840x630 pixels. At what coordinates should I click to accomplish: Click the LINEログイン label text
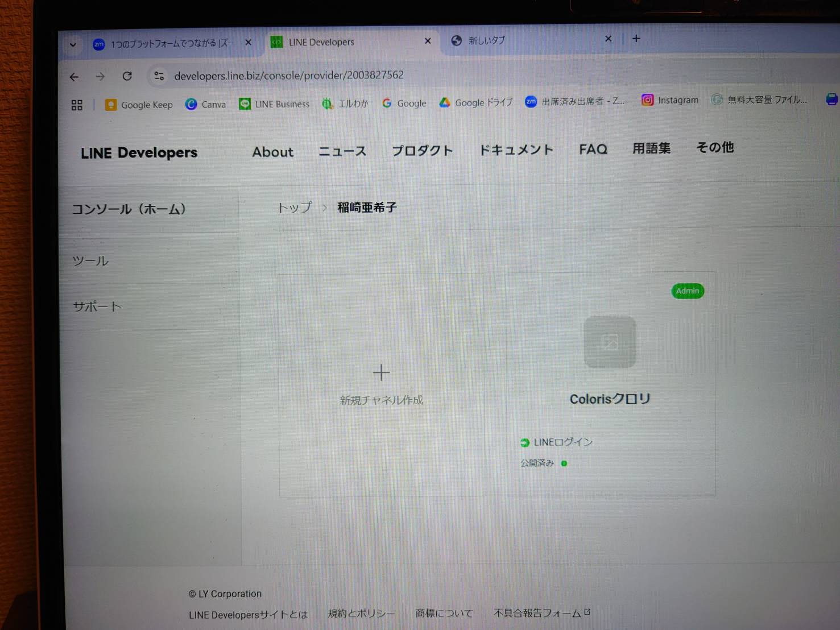point(563,442)
